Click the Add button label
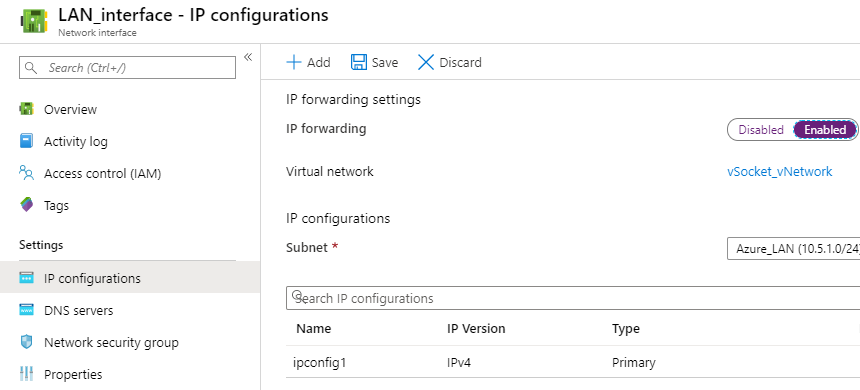 (319, 63)
